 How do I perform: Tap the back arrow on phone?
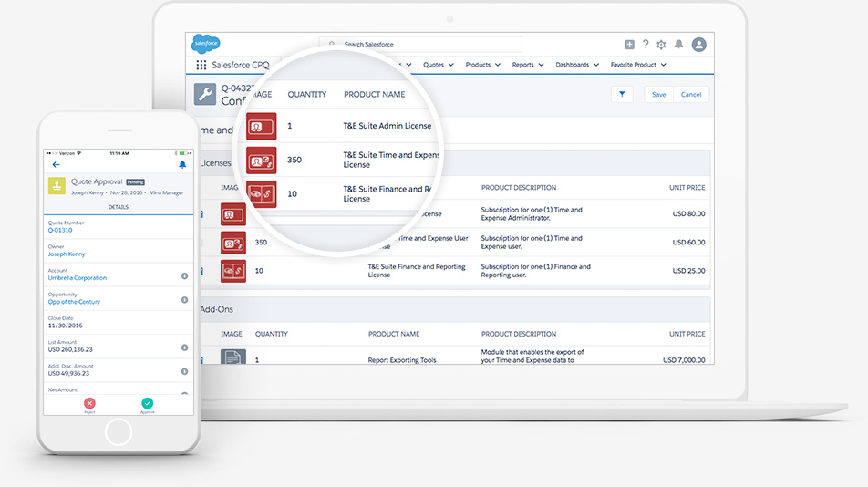click(57, 165)
